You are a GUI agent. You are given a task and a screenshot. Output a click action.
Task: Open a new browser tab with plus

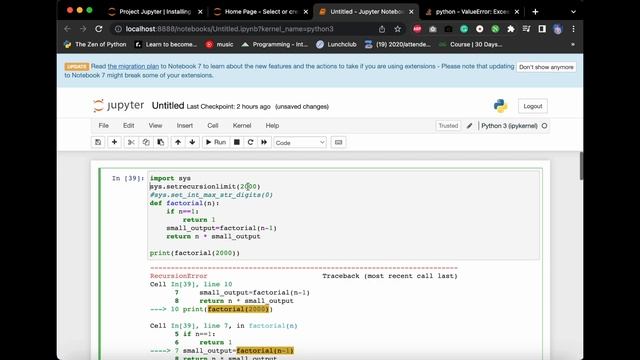535,12
